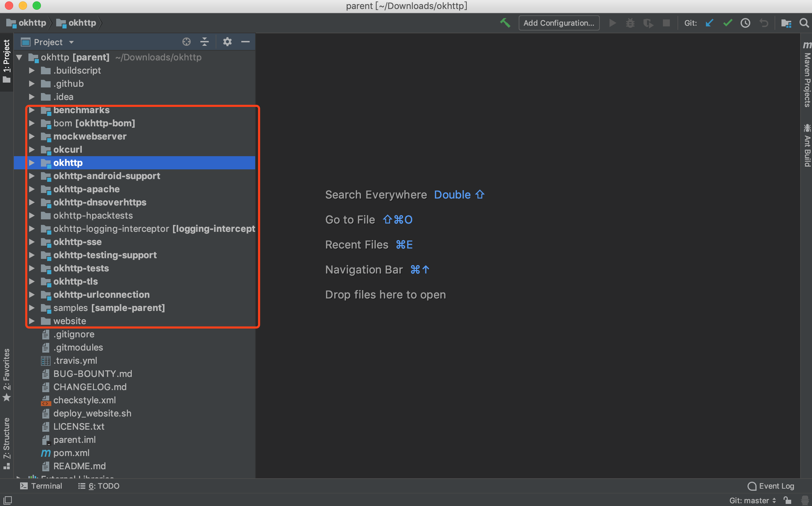The height and width of the screenshot is (506, 812).
Task: Toggle the Maven Projects side panel
Action: pyautogui.click(x=807, y=76)
